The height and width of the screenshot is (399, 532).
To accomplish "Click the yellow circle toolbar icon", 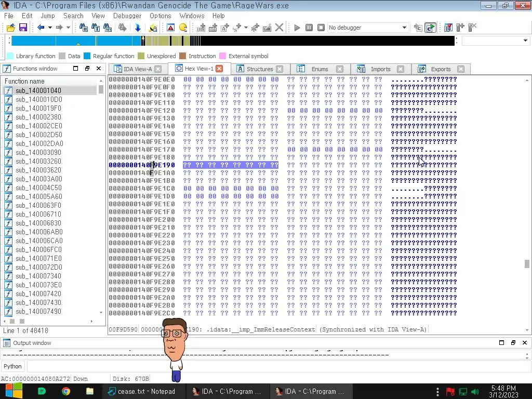I will point(183,28).
